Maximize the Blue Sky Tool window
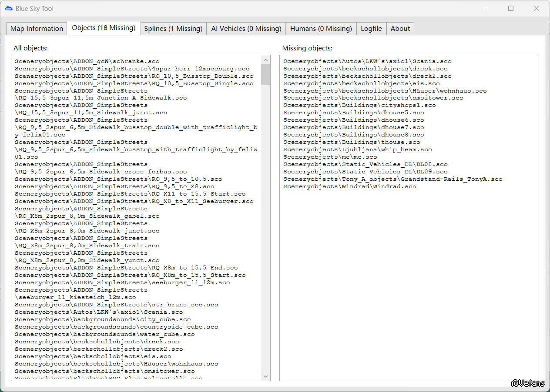 coord(511,8)
